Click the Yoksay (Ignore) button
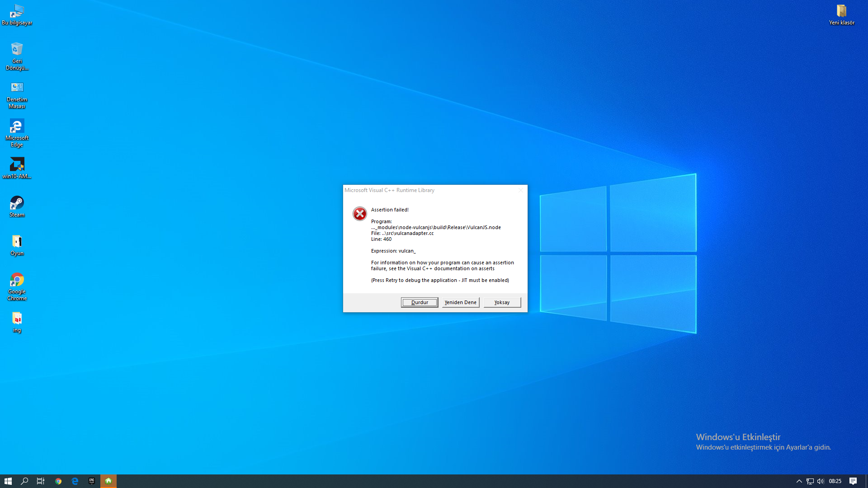868x488 pixels. pyautogui.click(x=502, y=302)
